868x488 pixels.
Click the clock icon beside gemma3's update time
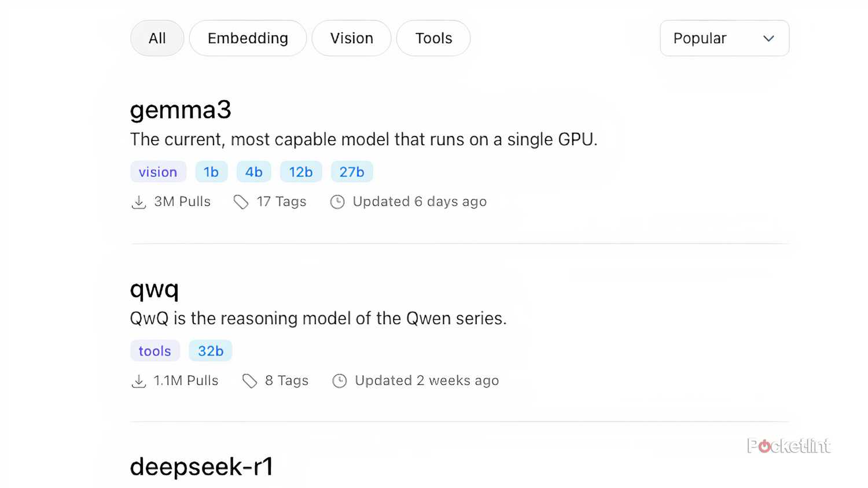click(x=337, y=202)
